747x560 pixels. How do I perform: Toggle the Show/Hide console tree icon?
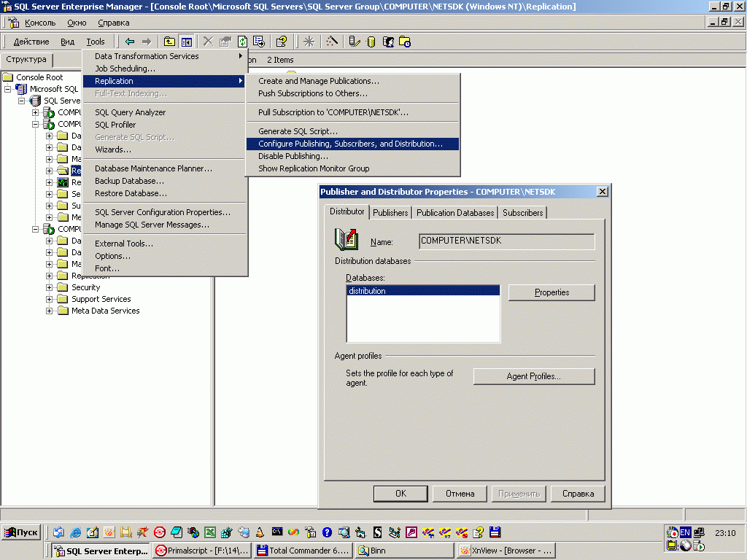186,42
